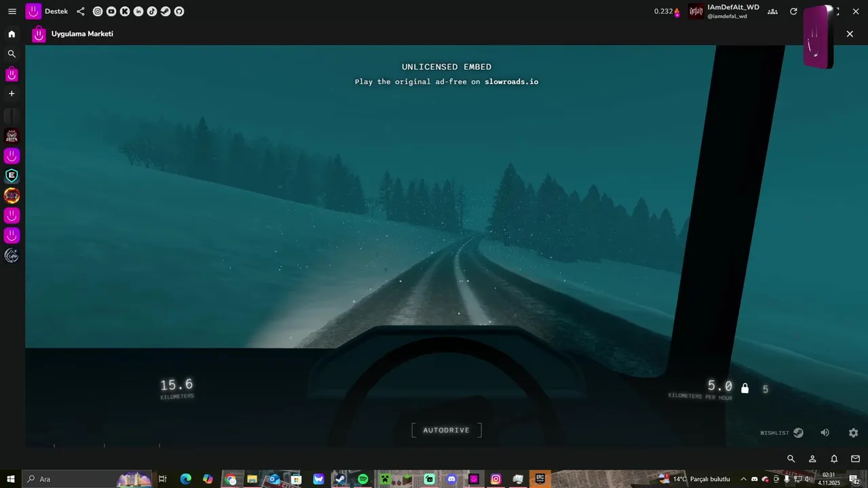Open the Kick social link icon
Screen dimensions: 868x488
pyautogui.click(x=125, y=12)
